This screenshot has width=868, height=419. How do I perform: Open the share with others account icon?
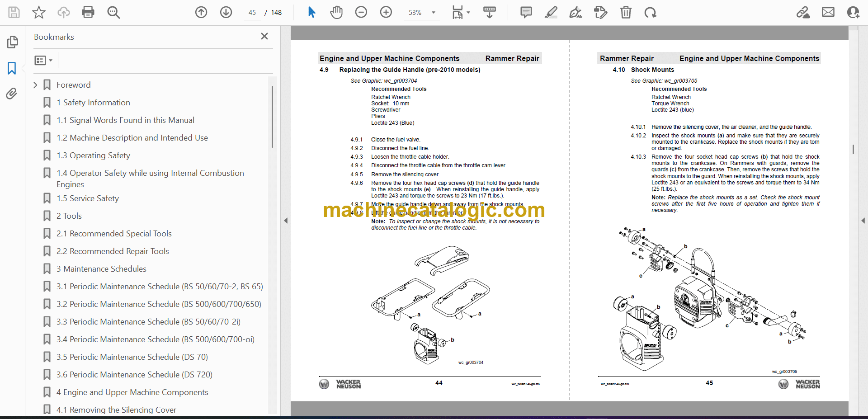853,12
